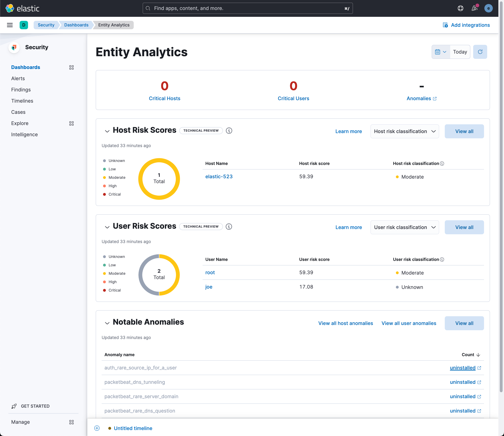Open user root details
504x436 pixels.
point(210,272)
